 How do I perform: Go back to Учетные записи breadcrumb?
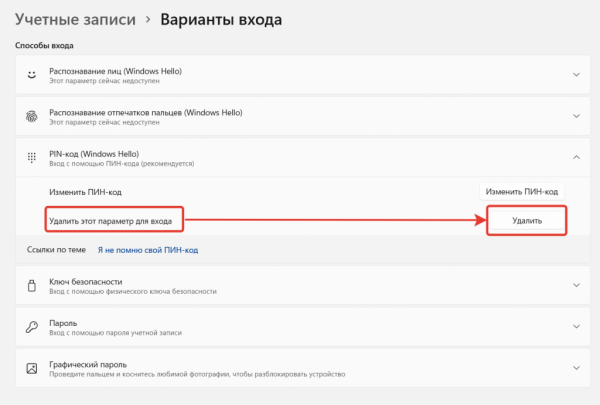[x=75, y=20]
